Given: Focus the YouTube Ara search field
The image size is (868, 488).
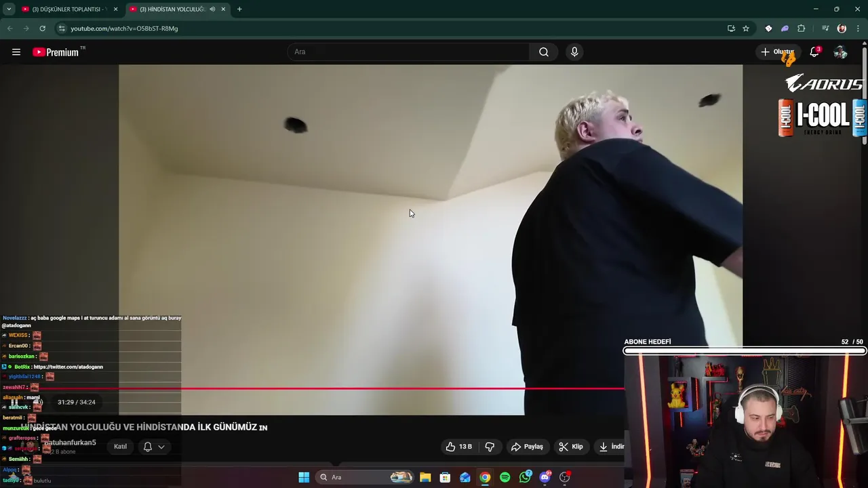Looking at the screenshot, I should [x=409, y=52].
